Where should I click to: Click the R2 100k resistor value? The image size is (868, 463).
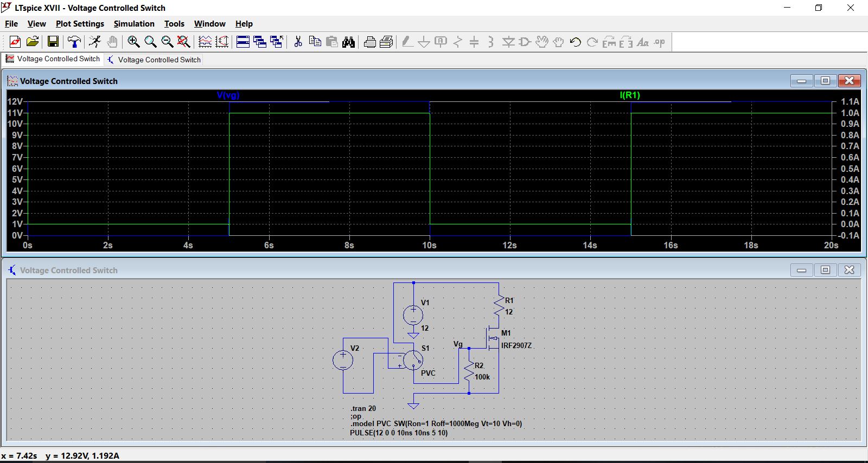[x=482, y=377]
